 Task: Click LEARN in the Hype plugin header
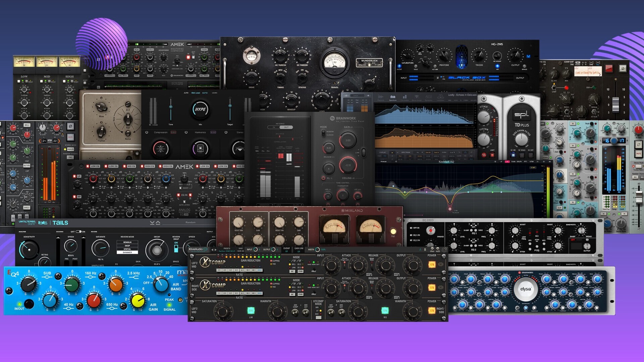[214, 93]
